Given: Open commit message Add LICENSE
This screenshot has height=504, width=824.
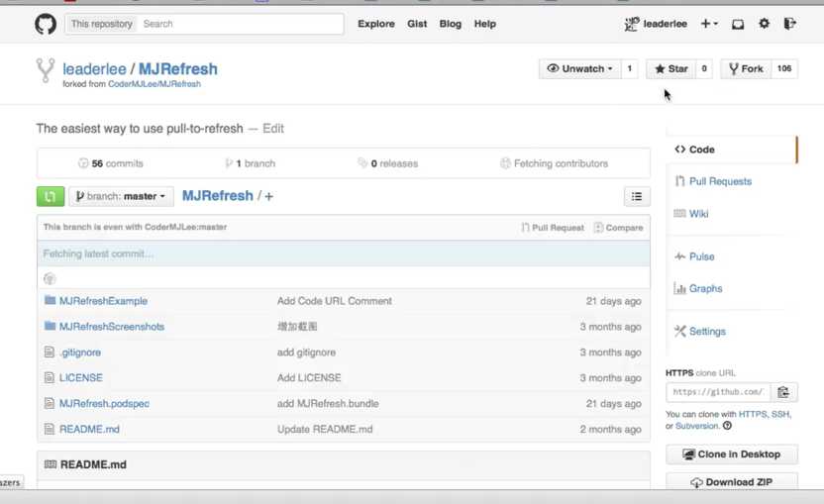Looking at the screenshot, I should (309, 378).
